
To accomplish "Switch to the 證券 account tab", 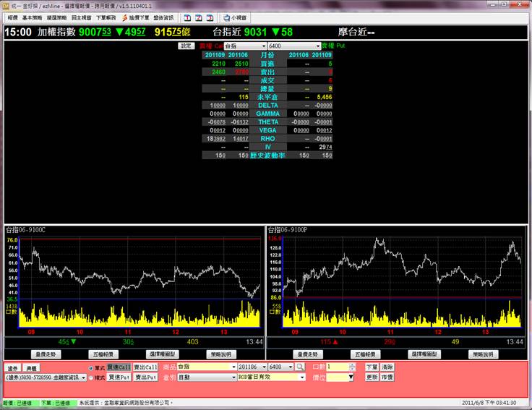I will 13,368.
